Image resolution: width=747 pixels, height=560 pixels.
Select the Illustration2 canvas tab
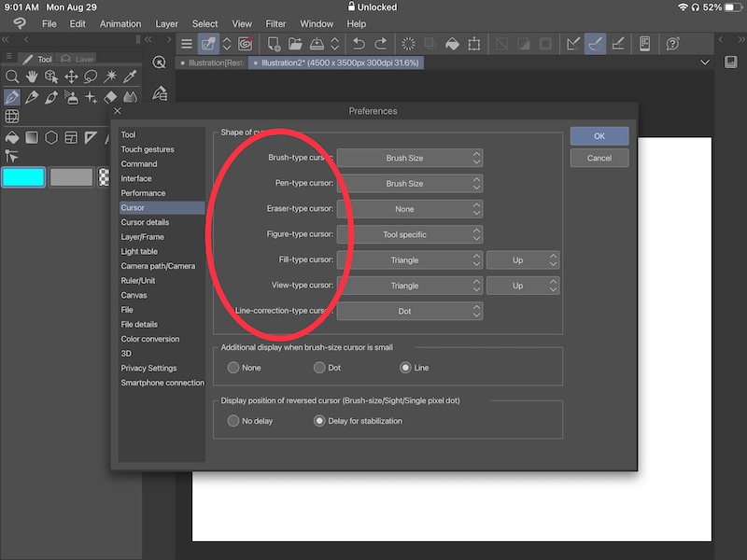point(336,63)
